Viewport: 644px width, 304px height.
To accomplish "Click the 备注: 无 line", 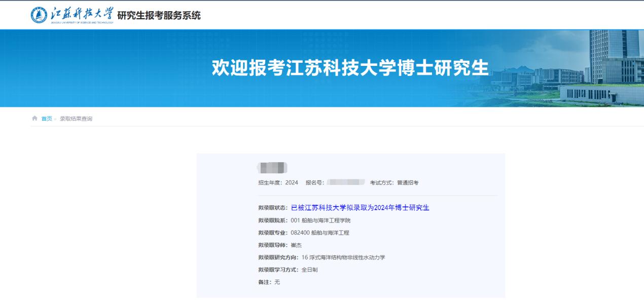I will click(269, 282).
